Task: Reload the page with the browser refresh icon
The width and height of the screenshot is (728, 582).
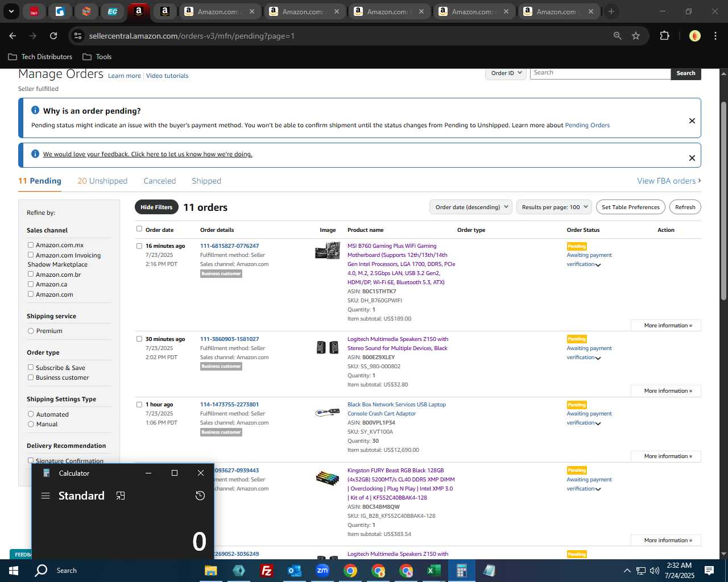Action: coord(53,36)
